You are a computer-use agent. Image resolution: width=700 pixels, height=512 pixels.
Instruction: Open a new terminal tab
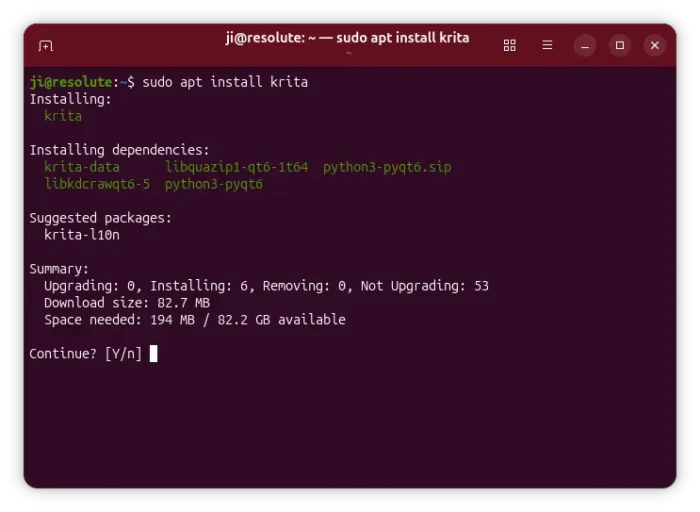point(46,46)
